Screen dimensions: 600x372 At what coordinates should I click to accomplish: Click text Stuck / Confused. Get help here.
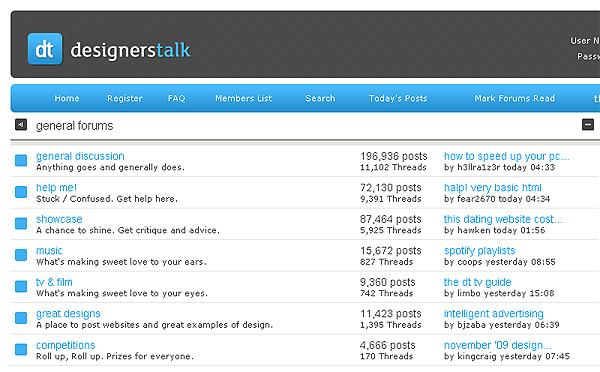(107, 199)
